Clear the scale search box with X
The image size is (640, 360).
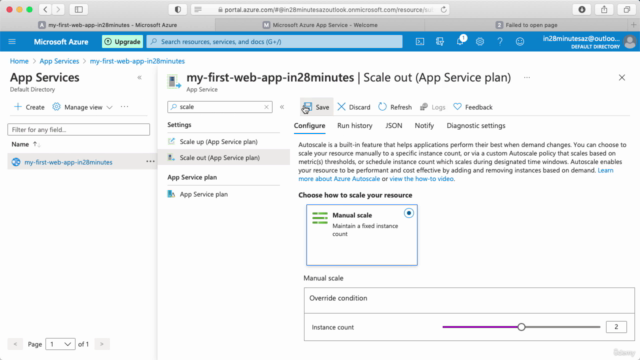266,107
